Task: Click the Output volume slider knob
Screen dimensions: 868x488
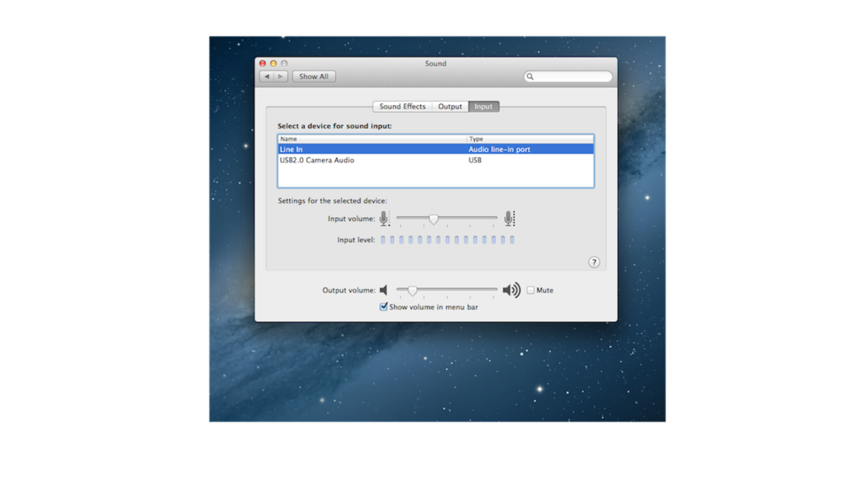Action: pyautogui.click(x=412, y=290)
